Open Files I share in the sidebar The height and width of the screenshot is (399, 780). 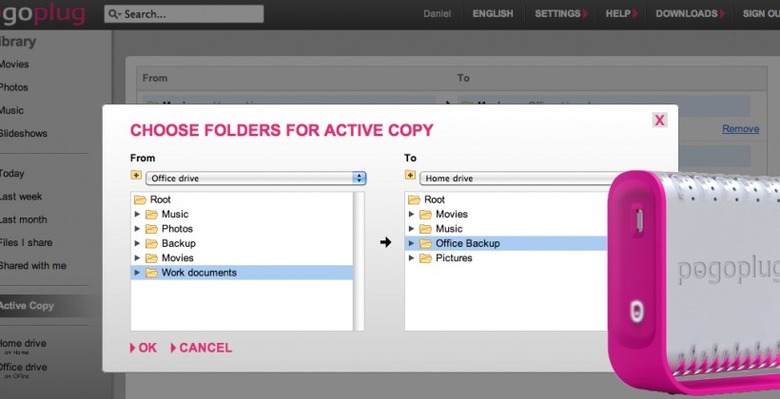point(26,243)
